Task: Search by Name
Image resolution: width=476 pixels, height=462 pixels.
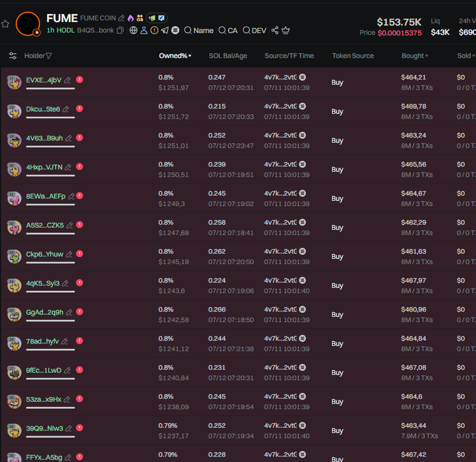Action: pos(199,31)
